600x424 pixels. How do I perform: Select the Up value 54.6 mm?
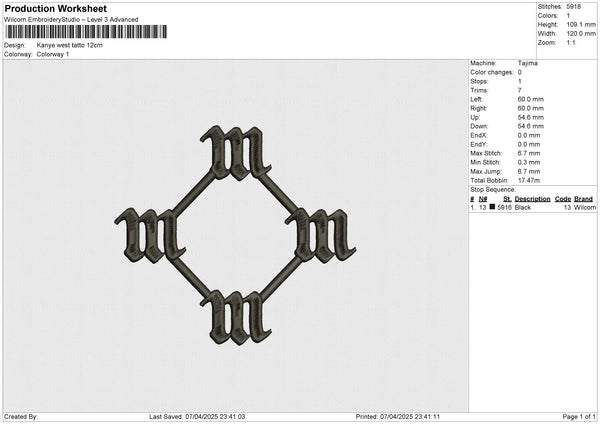click(530, 117)
